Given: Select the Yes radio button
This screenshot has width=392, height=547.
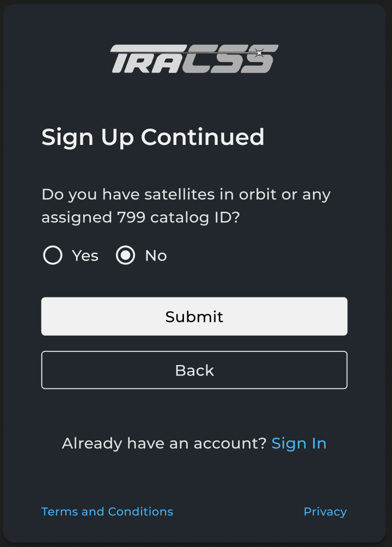Looking at the screenshot, I should pyautogui.click(x=53, y=255).
